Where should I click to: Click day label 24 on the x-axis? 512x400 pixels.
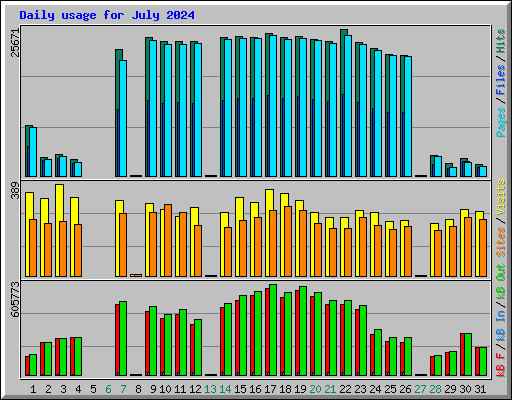[375, 389]
